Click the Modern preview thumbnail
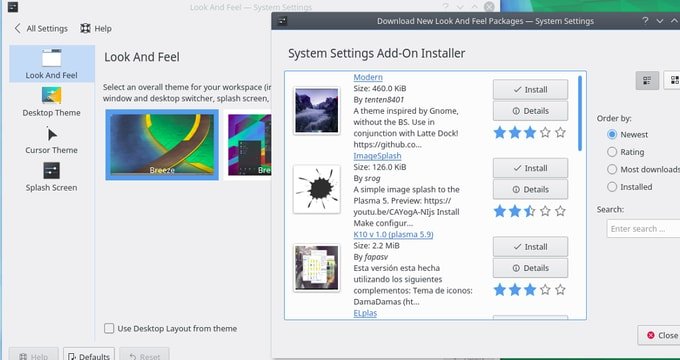This screenshot has height=360, width=680. click(316, 110)
